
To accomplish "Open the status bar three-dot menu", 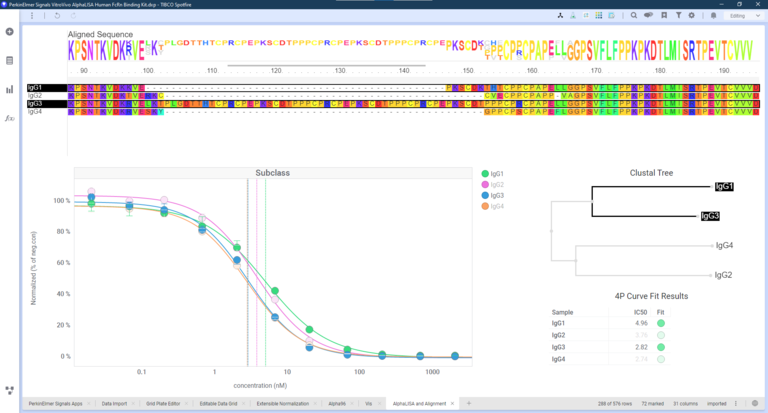I will click(736, 404).
